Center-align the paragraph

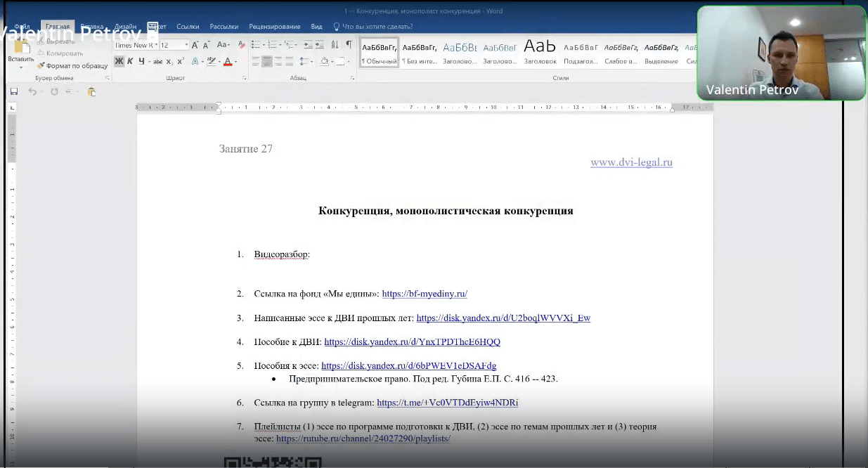point(268,62)
